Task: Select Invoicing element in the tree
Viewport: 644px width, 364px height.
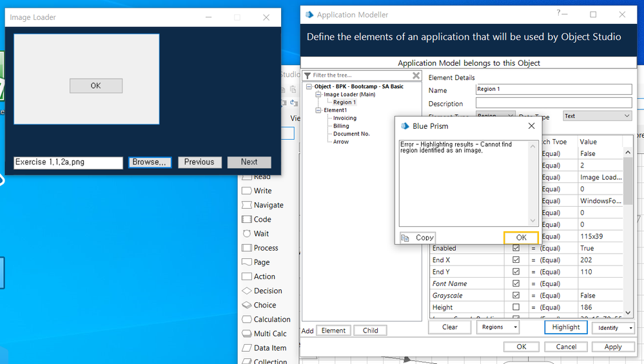Action: (x=345, y=118)
